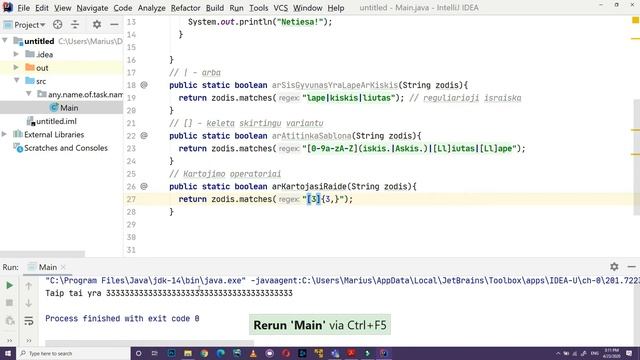Screen dimensions: 640x360
Task: Click the taskbar clock
Action: click(611, 353)
